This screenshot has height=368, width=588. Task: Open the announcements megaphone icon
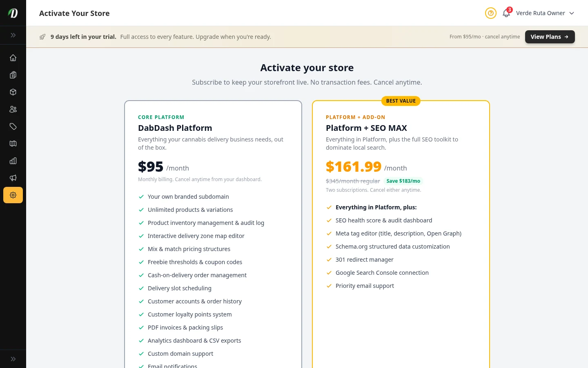tap(13, 178)
